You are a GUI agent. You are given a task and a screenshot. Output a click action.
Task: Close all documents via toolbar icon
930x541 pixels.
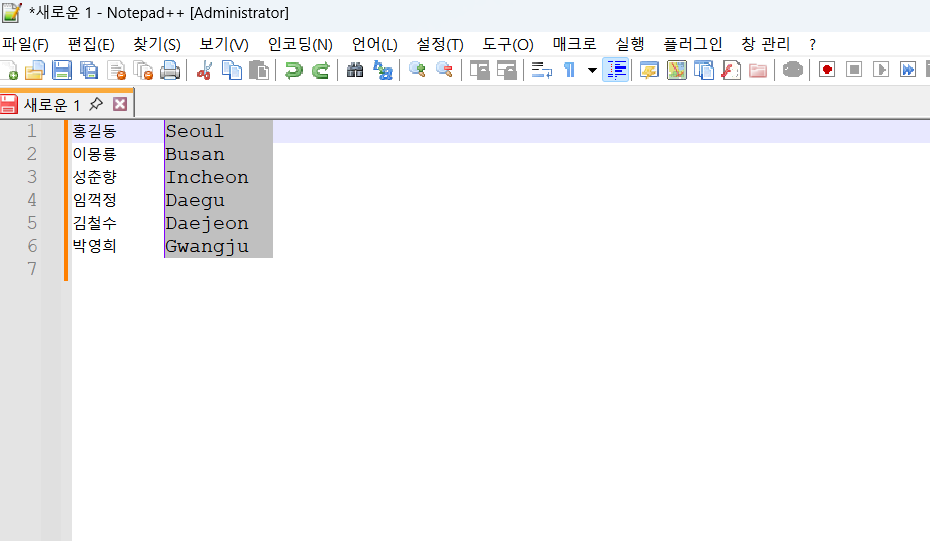pyautogui.click(x=143, y=70)
